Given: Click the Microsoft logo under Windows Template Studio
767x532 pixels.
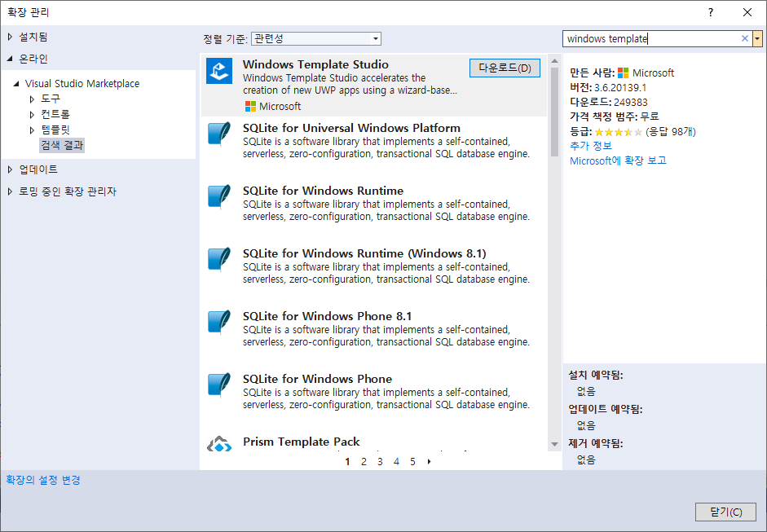Looking at the screenshot, I should (x=250, y=106).
